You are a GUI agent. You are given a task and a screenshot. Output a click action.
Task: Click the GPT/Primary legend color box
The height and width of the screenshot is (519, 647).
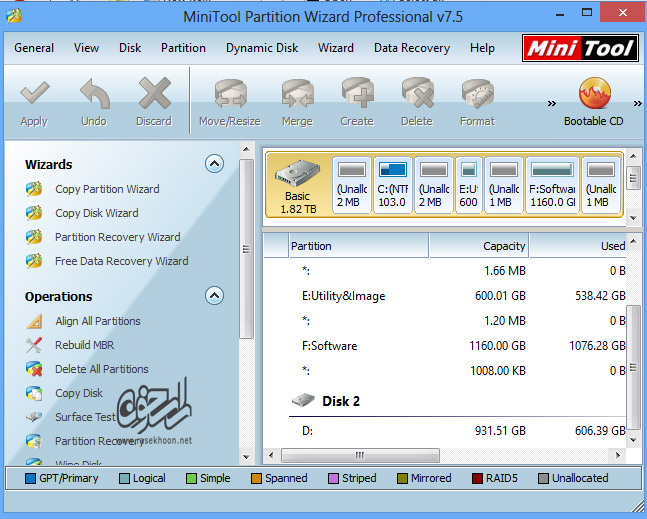(x=30, y=478)
